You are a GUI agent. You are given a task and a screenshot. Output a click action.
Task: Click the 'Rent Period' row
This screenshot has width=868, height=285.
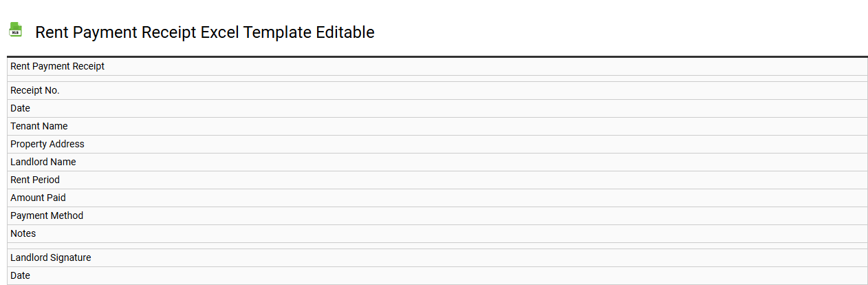35,180
